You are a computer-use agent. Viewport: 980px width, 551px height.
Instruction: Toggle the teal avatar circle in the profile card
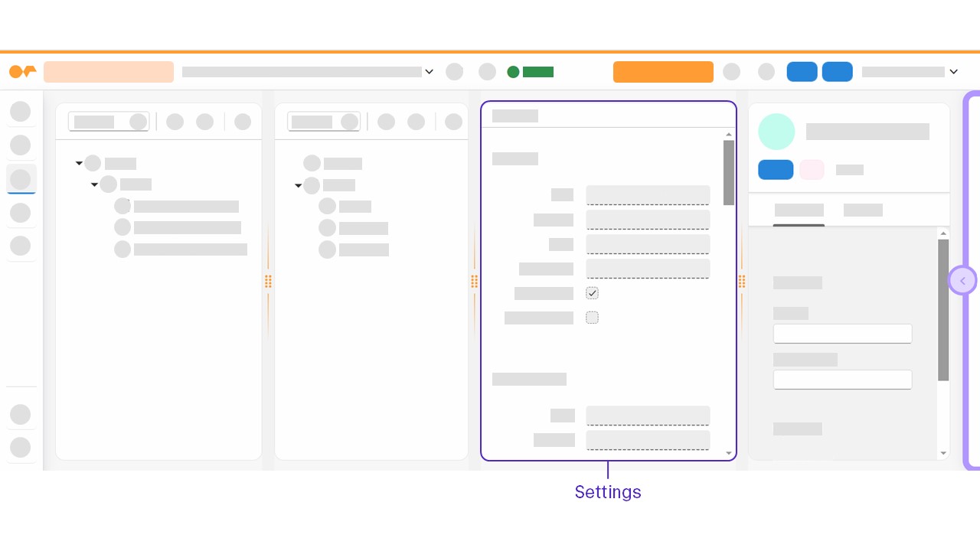point(776,131)
